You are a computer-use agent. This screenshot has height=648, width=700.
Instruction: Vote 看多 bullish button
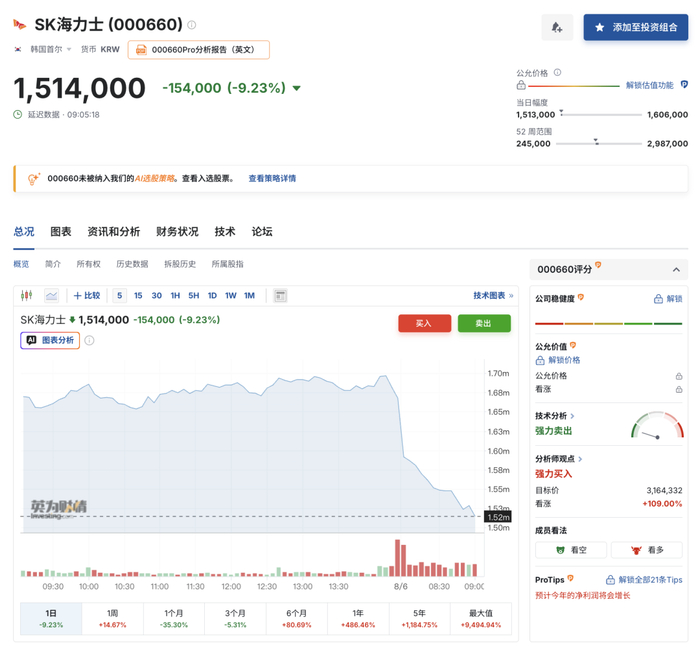tap(647, 550)
